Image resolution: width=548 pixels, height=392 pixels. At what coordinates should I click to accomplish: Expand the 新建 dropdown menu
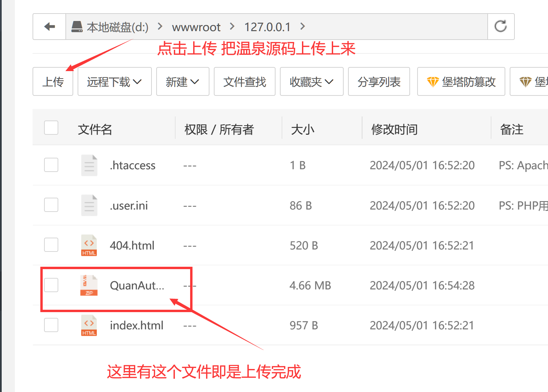[x=183, y=81]
